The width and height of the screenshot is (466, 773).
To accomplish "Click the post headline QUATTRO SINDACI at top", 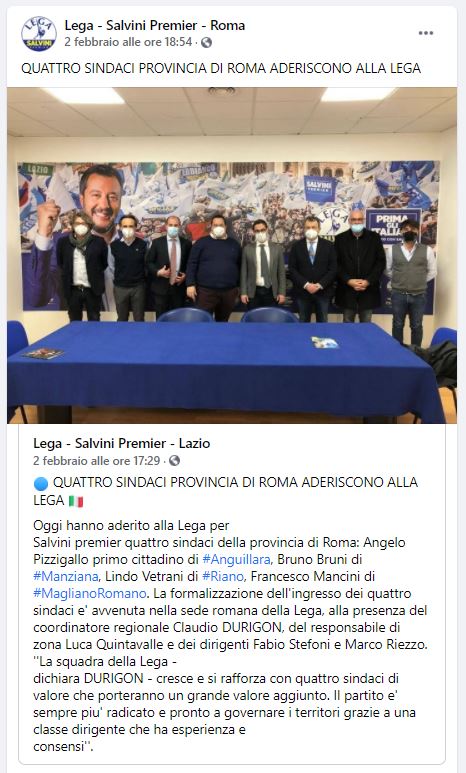I will (221, 68).
